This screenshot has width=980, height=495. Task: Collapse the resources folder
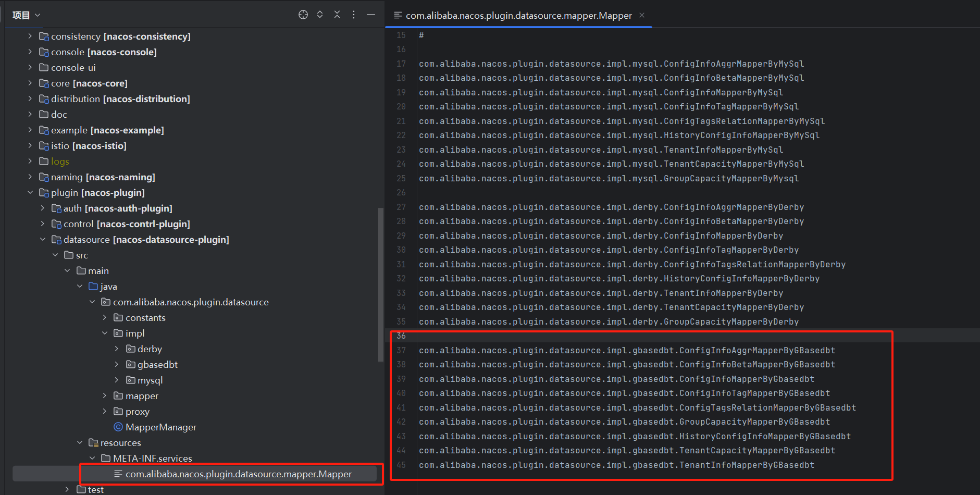(80, 442)
